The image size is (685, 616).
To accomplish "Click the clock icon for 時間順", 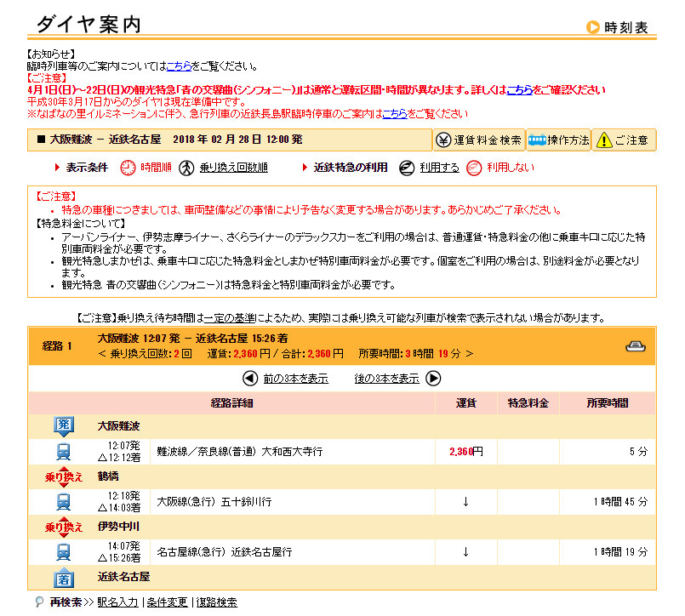I will [x=128, y=168].
